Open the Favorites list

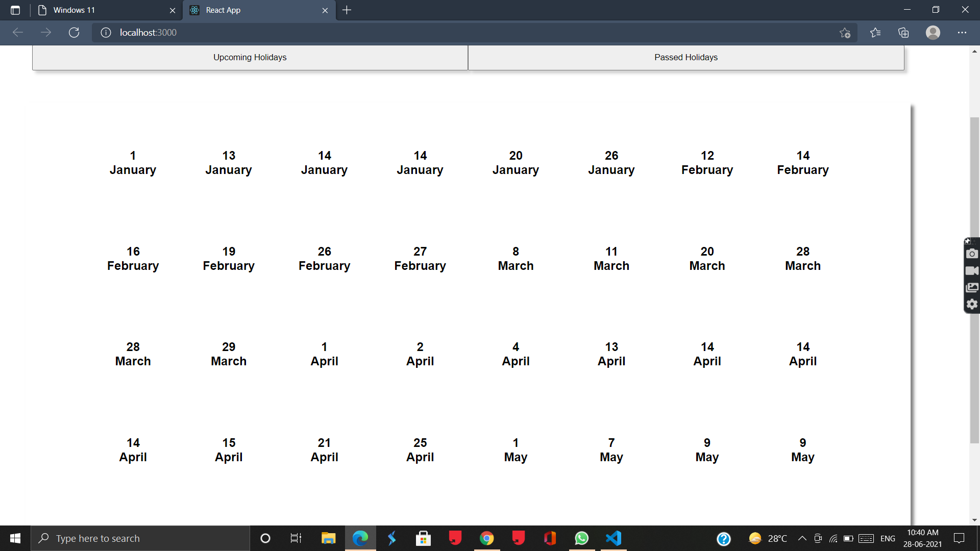875,33
